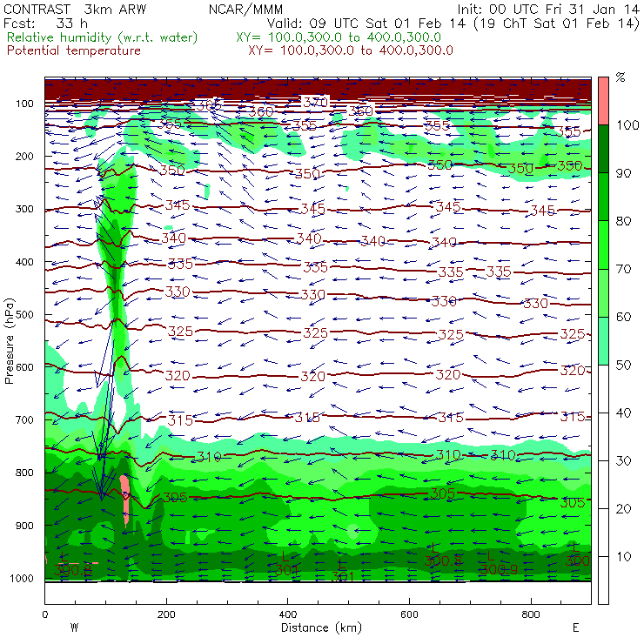Viewport: 644px width, 644px height.
Task: Choose the 70–80% bright green colorbar swatch
Action: pyautogui.click(x=603, y=245)
